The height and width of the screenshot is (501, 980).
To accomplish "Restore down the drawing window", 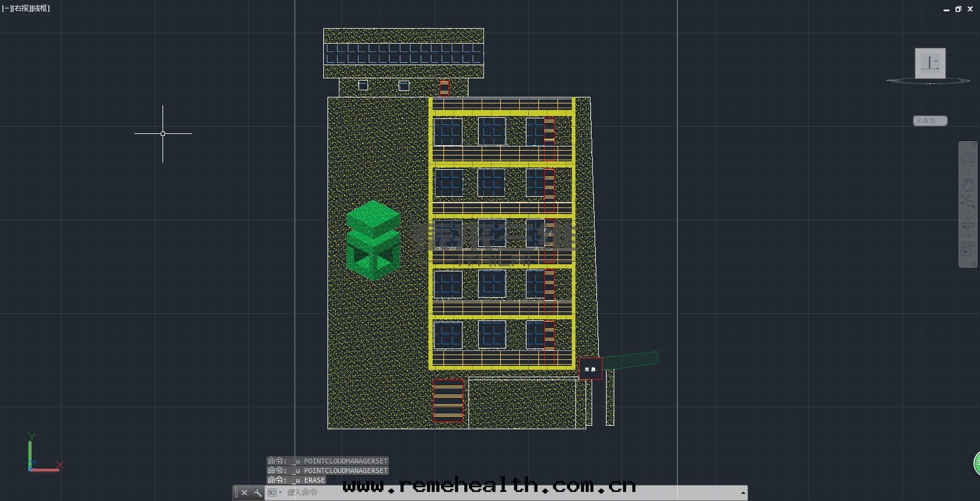I will coord(958,9).
